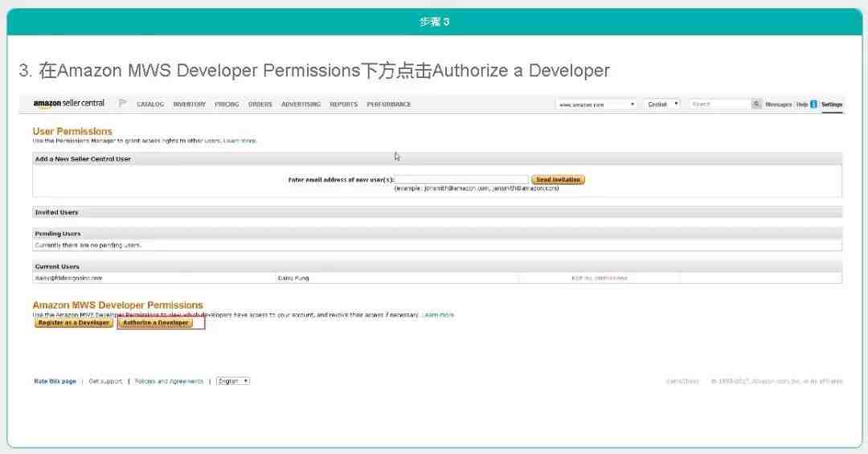Click the new user email address field
Viewport: 868px width, 454px height.
click(x=461, y=179)
